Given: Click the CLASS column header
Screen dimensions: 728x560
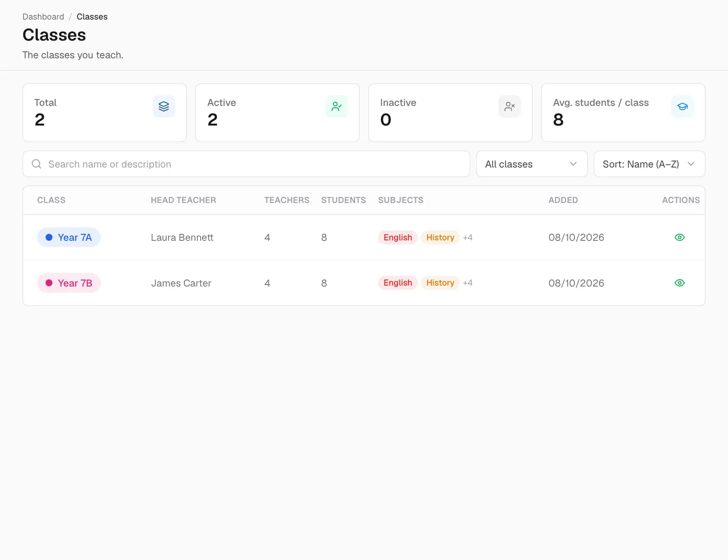Looking at the screenshot, I should click(51, 200).
